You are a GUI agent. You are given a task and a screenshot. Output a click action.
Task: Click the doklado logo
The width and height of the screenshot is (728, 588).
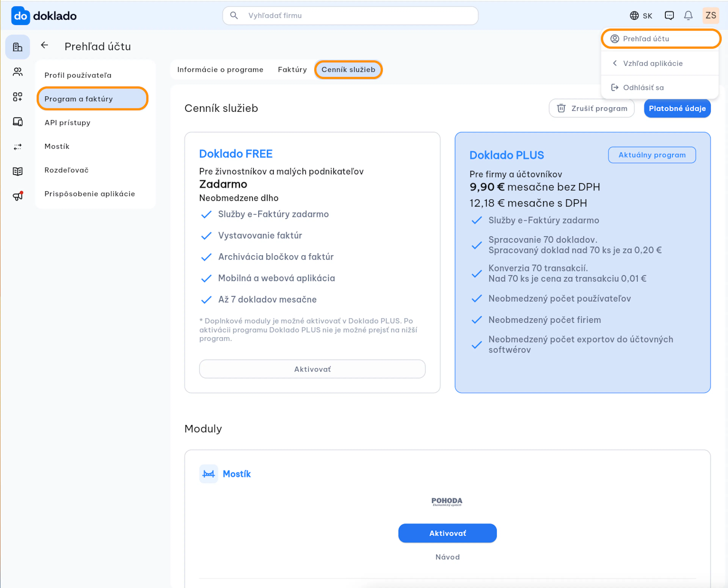[44, 16]
